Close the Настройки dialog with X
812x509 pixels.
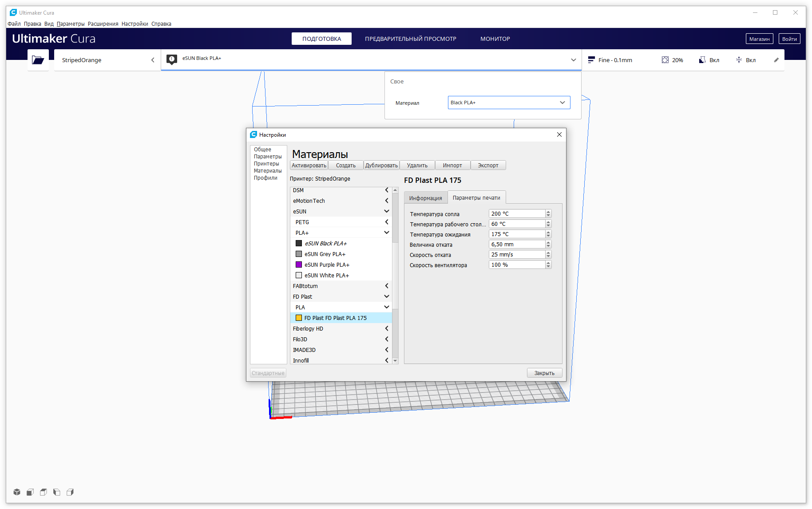click(x=559, y=134)
